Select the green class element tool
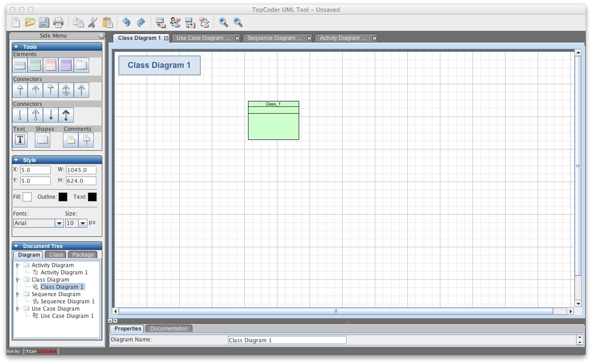The height and width of the screenshot is (364, 592). tap(35, 65)
